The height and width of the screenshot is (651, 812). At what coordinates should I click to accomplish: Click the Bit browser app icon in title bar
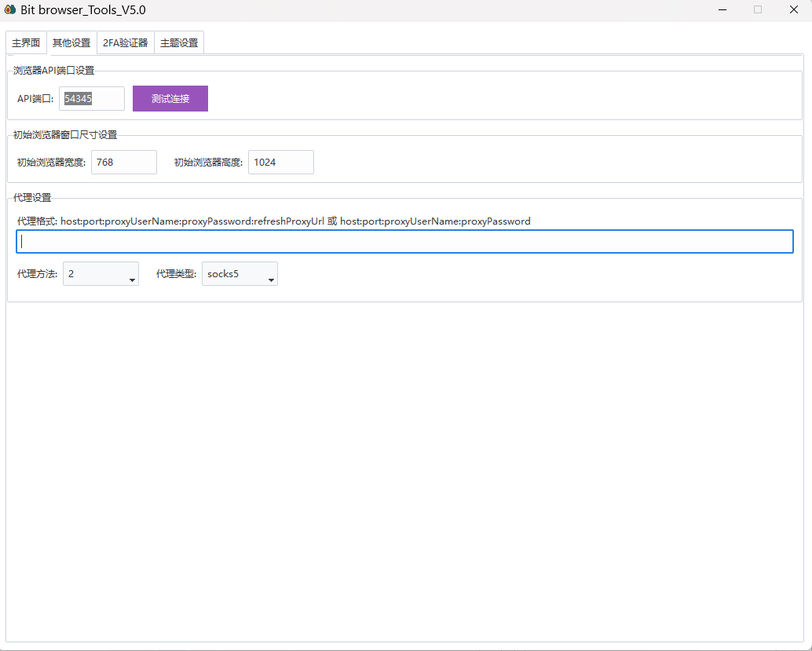[x=10, y=10]
